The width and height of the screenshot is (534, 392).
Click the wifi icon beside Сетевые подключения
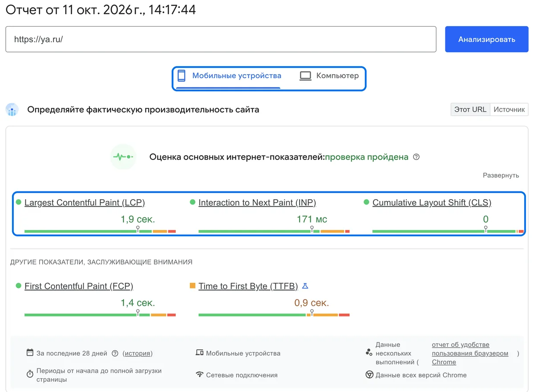click(199, 374)
